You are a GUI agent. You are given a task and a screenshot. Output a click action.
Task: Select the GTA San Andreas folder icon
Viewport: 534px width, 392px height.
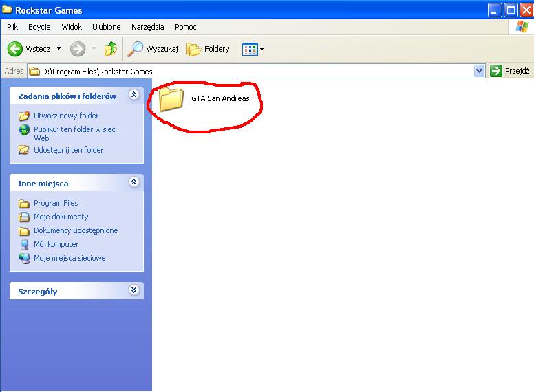171,99
